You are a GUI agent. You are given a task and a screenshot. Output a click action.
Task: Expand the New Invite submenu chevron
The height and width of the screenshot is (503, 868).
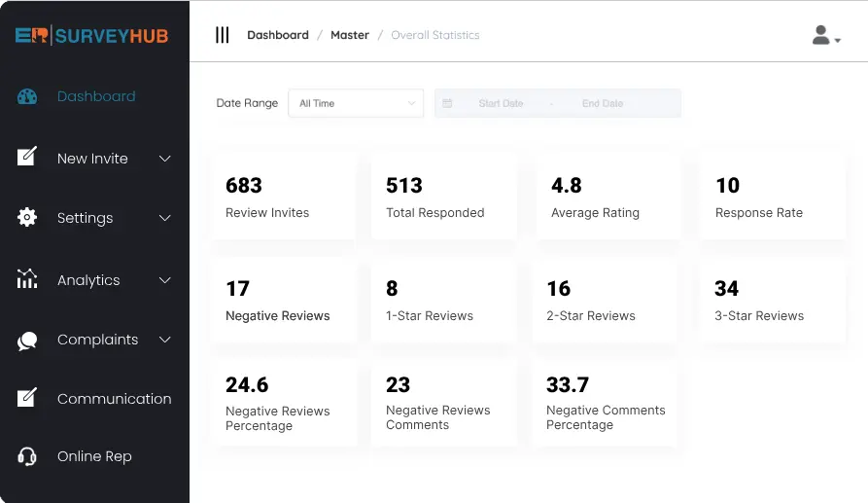(165, 159)
